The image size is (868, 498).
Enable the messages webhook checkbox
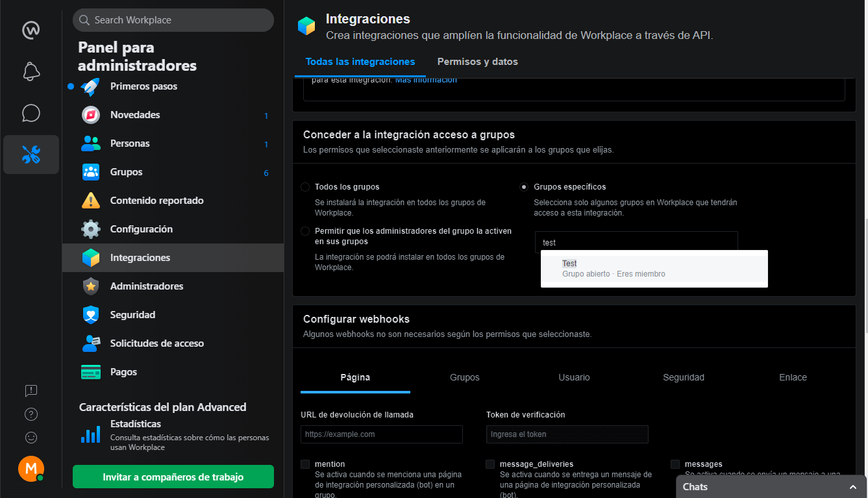click(675, 464)
